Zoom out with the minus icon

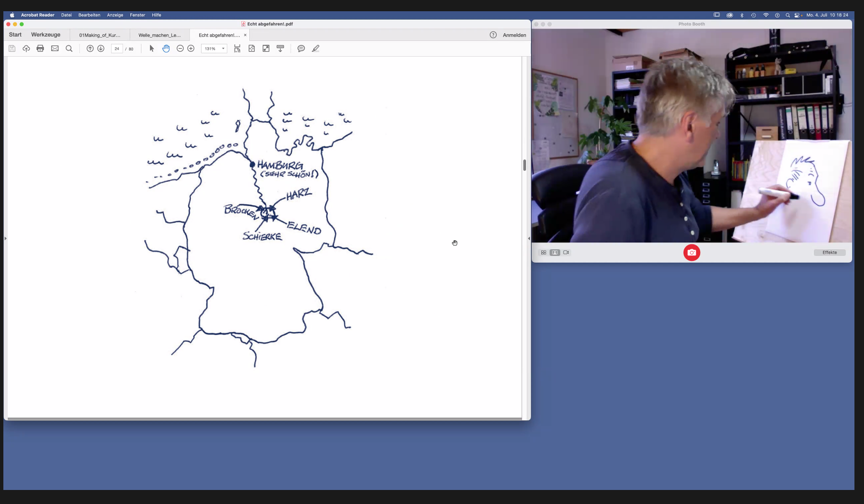point(180,49)
